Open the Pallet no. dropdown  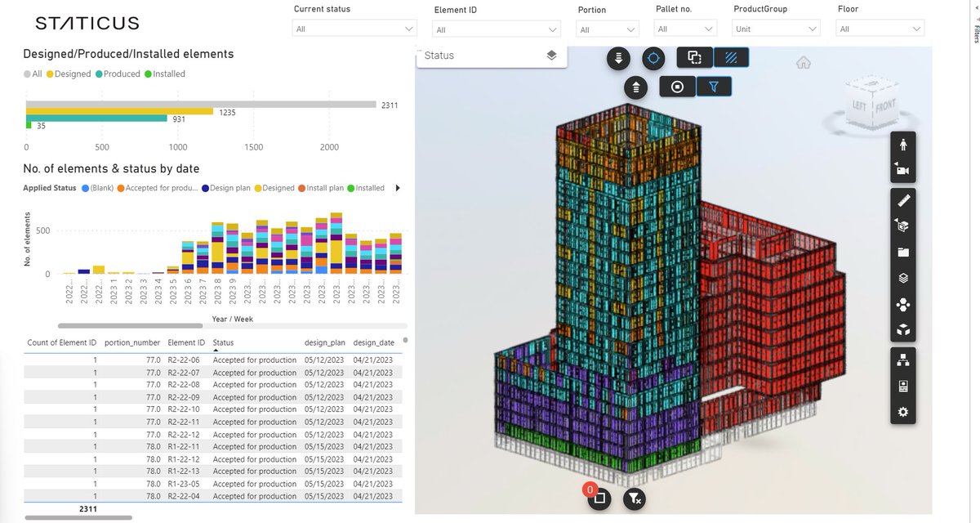[x=685, y=27]
